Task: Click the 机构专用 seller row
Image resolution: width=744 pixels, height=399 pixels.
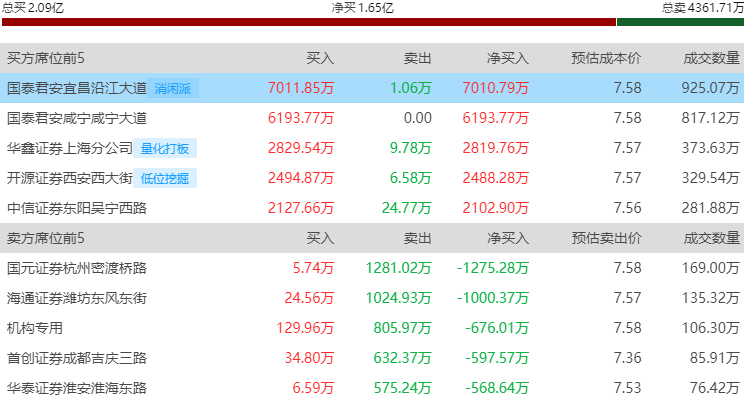Action: 372,328
